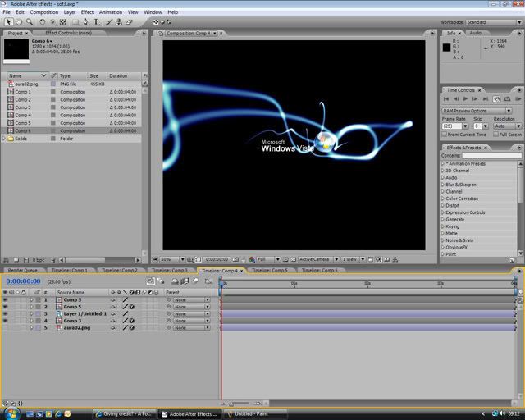Click the label color swatch of Comp 1
The height and width of the screenshot is (420, 525).
coord(52,92)
